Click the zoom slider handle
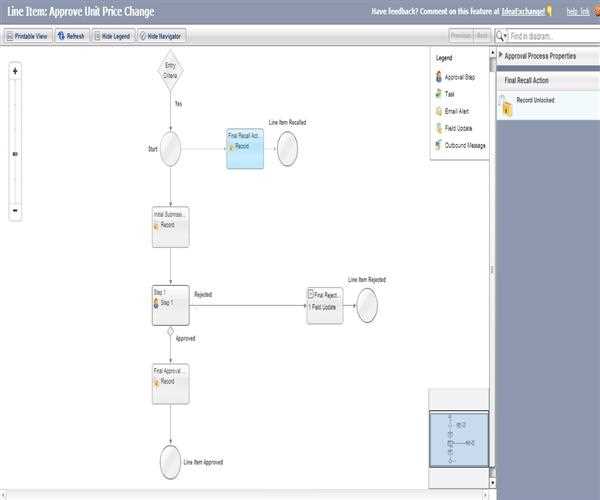This screenshot has width=600, height=500. pyautogui.click(x=15, y=154)
